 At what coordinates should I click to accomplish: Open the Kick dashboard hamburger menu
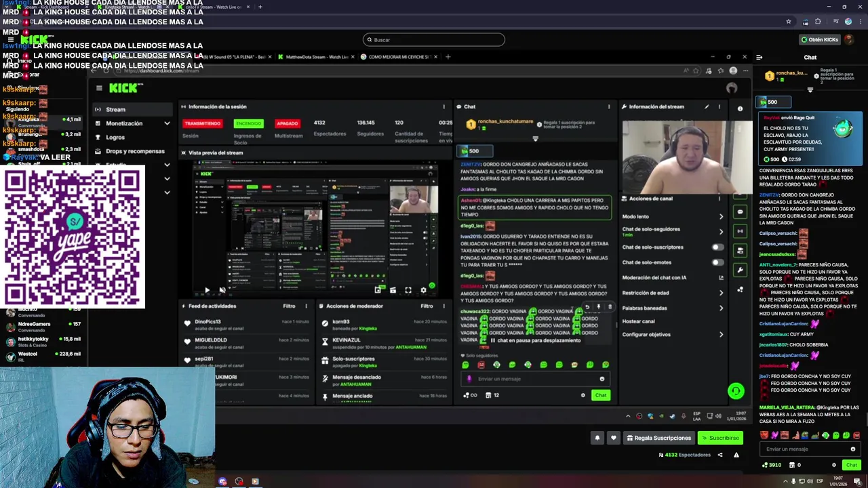click(x=99, y=88)
